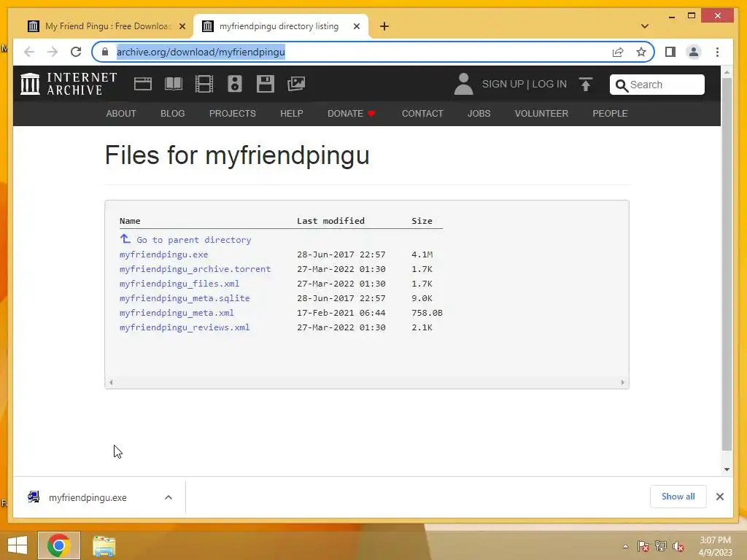Open the tab search chevron
The image size is (747, 560).
[x=645, y=26]
